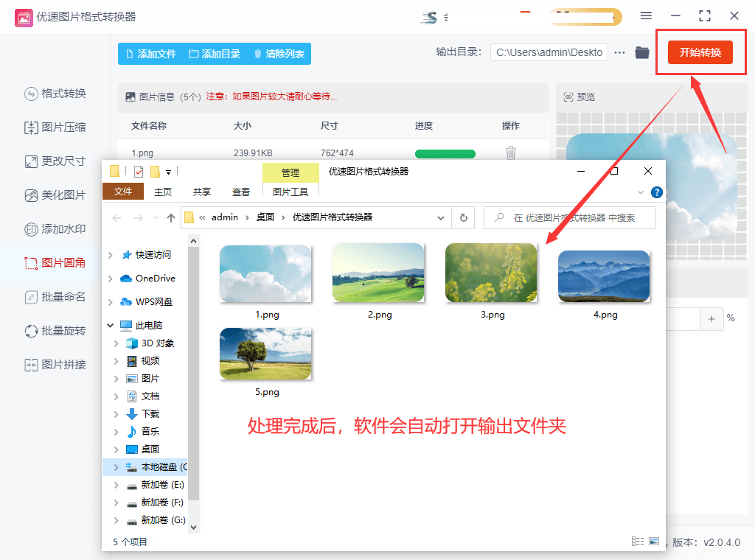755x560 pixels.
Task: Click the 开始转换 button
Action: click(x=700, y=52)
